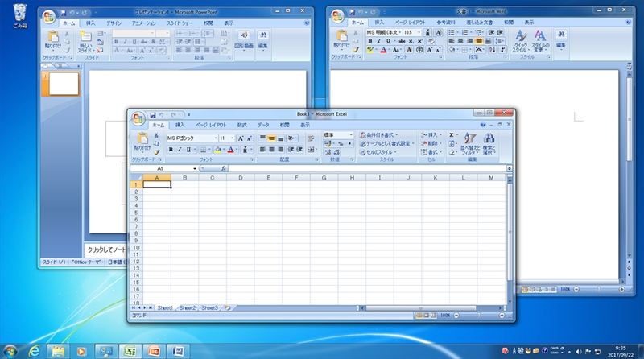644x359 pixels.
Task: Click Word font color red A
Action: point(383,50)
